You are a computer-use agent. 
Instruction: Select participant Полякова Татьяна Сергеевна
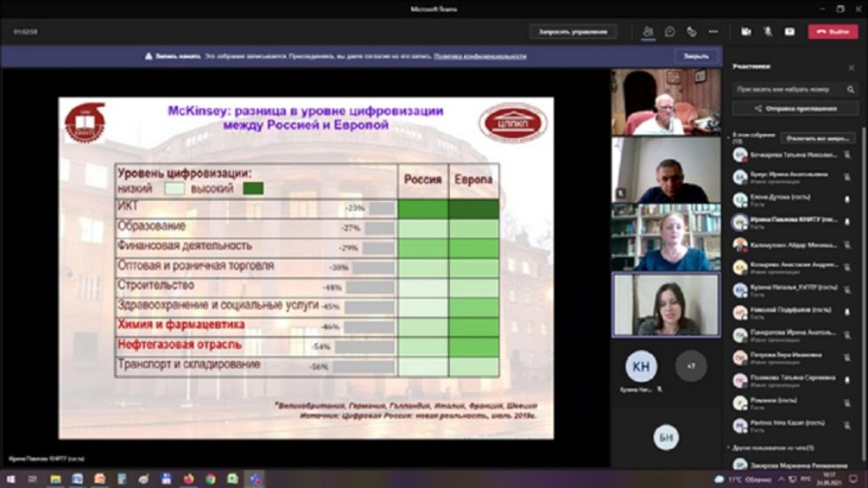point(794,381)
